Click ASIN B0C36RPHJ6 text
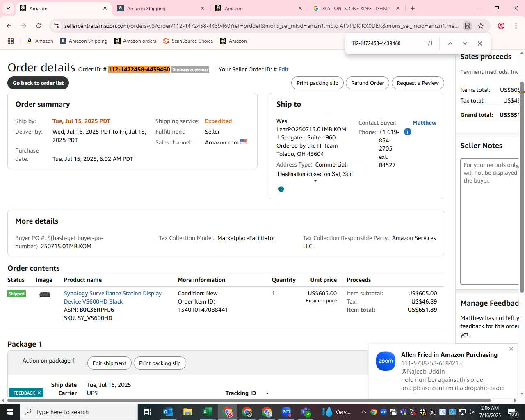The image size is (525, 420). coord(97,310)
